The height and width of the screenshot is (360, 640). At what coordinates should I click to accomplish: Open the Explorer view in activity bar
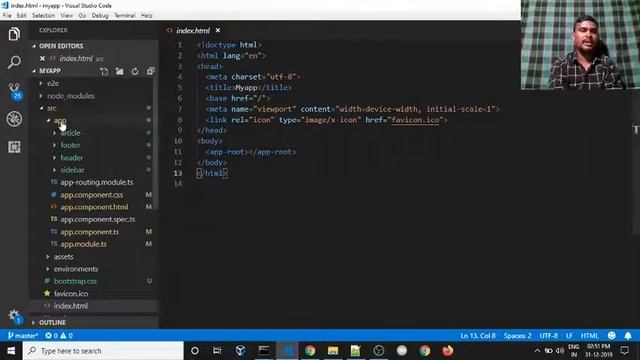[14, 34]
